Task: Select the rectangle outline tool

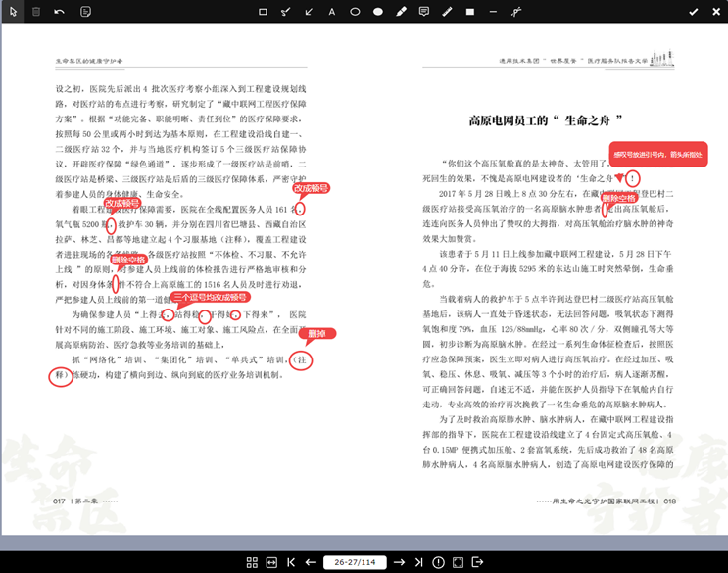Action: (263, 12)
